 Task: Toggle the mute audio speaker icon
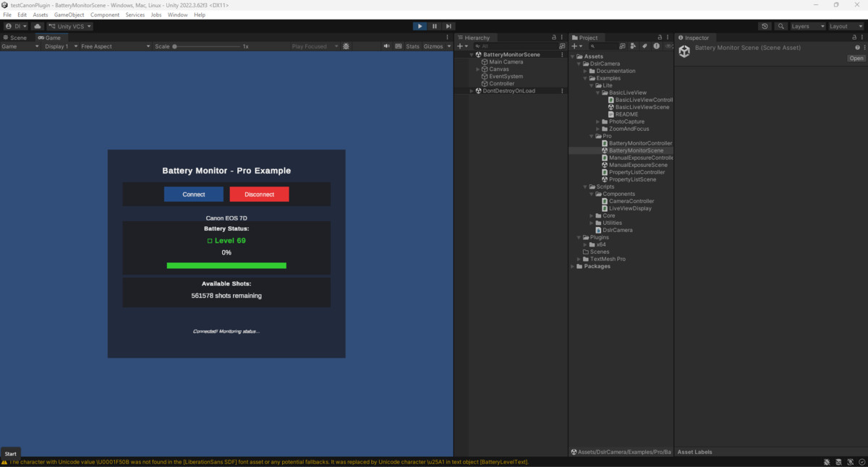coord(386,46)
